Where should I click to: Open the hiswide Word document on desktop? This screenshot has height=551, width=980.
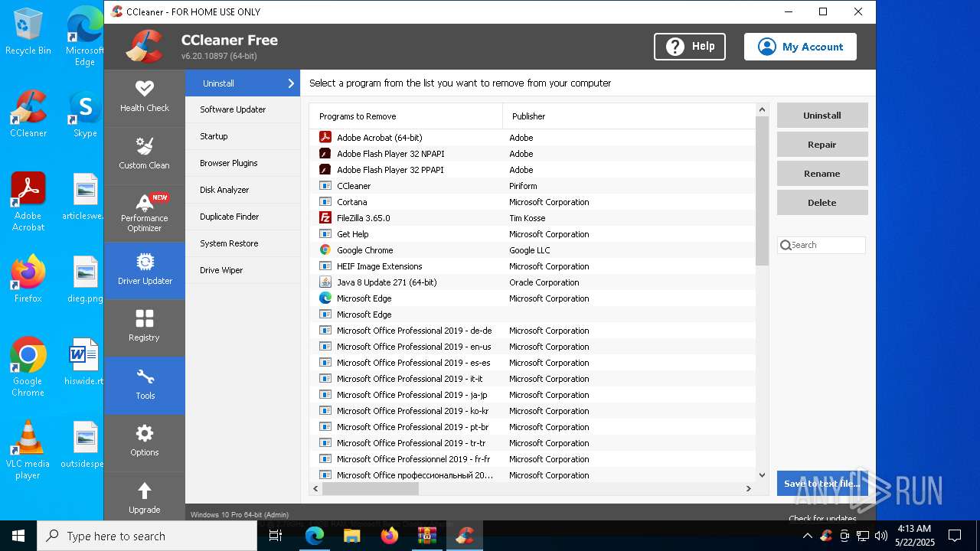click(83, 362)
